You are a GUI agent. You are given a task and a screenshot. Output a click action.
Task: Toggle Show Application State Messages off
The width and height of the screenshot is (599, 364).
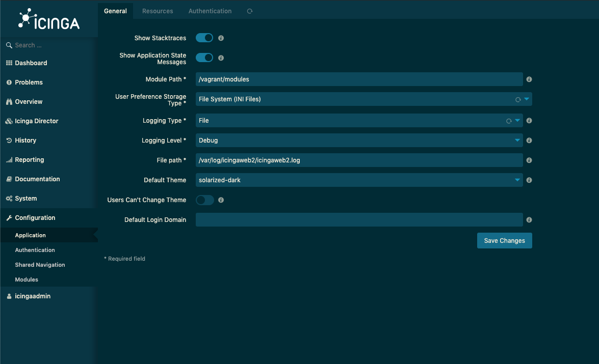[204, 58]
